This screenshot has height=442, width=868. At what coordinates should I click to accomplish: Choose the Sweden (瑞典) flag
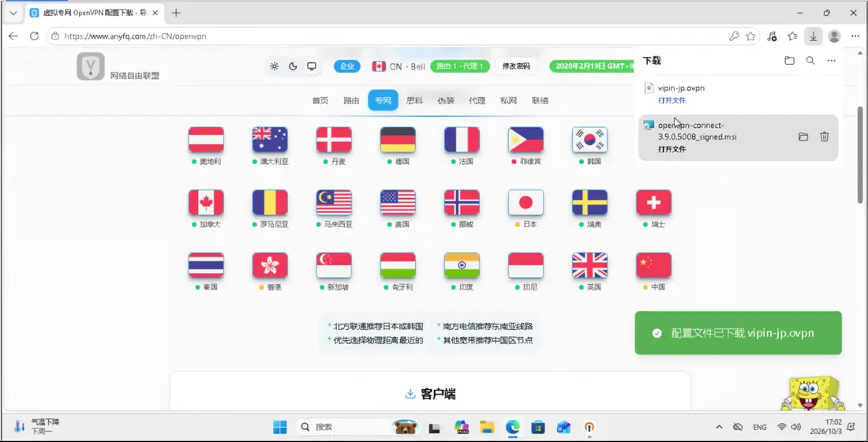[x=589, y=202]
